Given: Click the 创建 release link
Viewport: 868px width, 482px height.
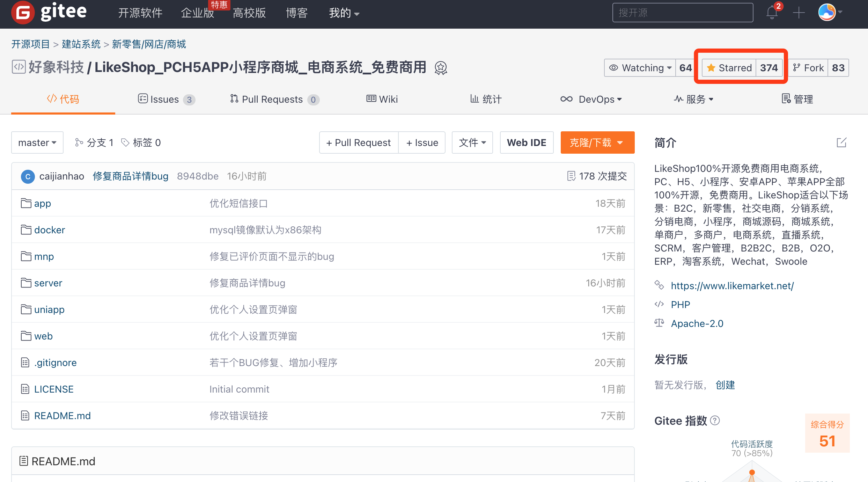Looking at the screenshot, I should 725,385.
